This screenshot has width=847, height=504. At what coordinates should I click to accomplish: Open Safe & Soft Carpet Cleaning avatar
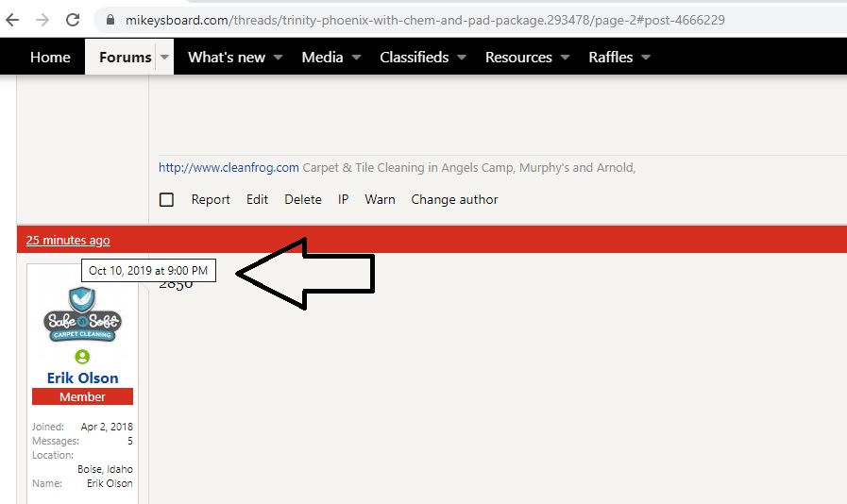click(x=82, y=315)
